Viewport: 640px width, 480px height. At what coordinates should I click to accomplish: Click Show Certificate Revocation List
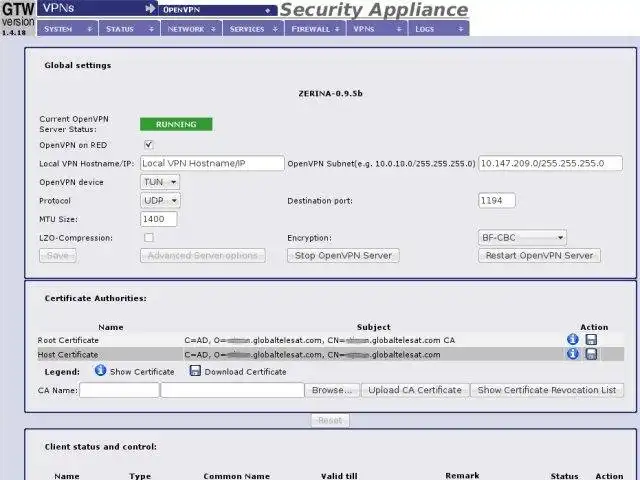(x=547, y=390)
